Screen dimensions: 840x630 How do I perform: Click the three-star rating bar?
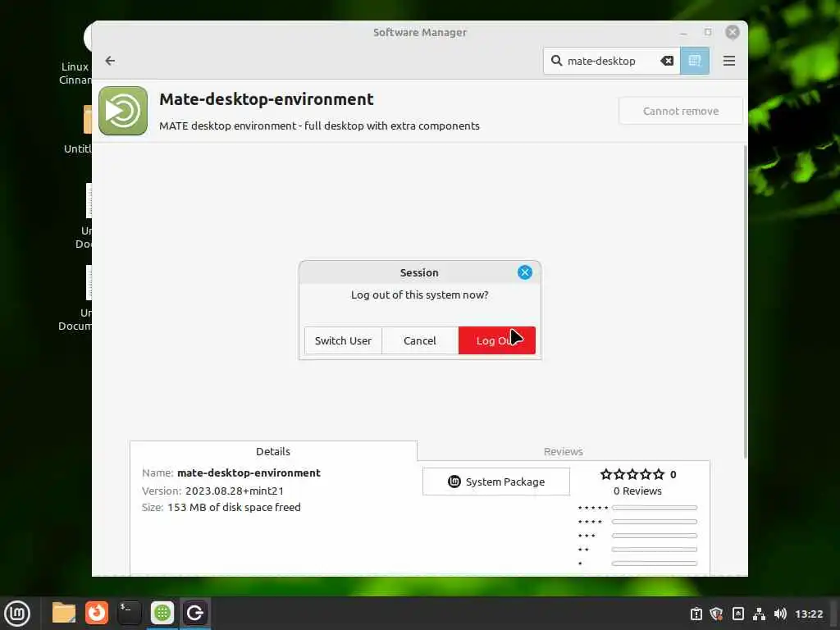click(x=654, y=535)
